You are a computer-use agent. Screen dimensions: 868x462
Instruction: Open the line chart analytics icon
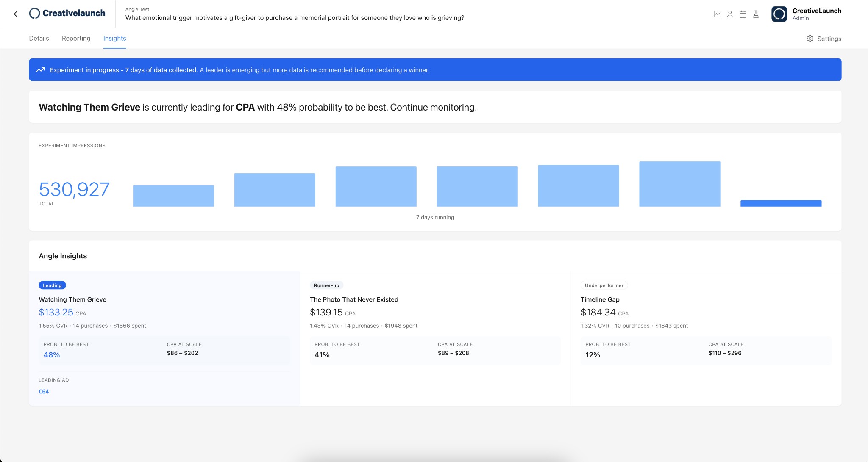tap(717, 14)
